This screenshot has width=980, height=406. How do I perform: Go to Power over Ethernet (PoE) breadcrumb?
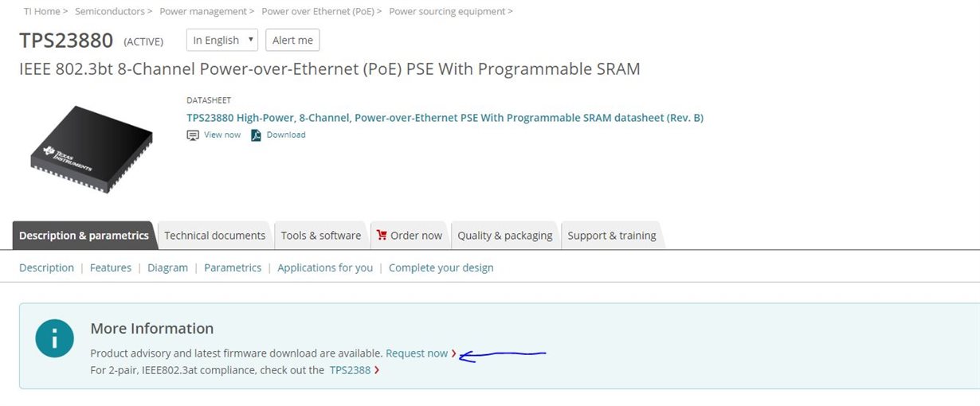point(318,11)
